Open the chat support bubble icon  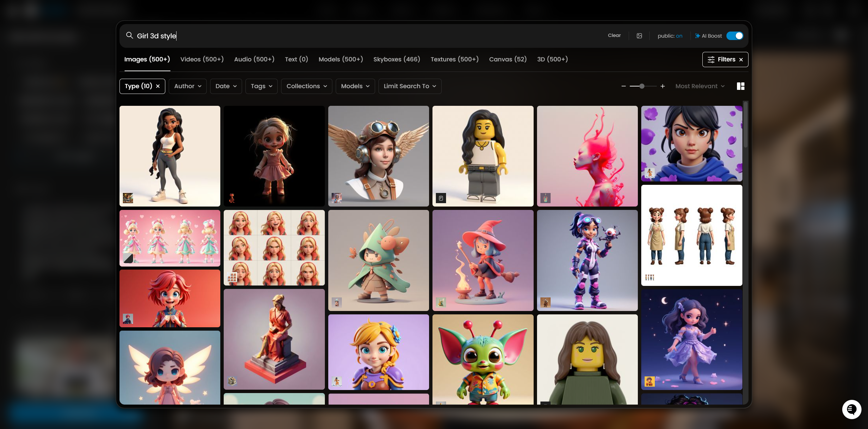(x=852, y=409)
